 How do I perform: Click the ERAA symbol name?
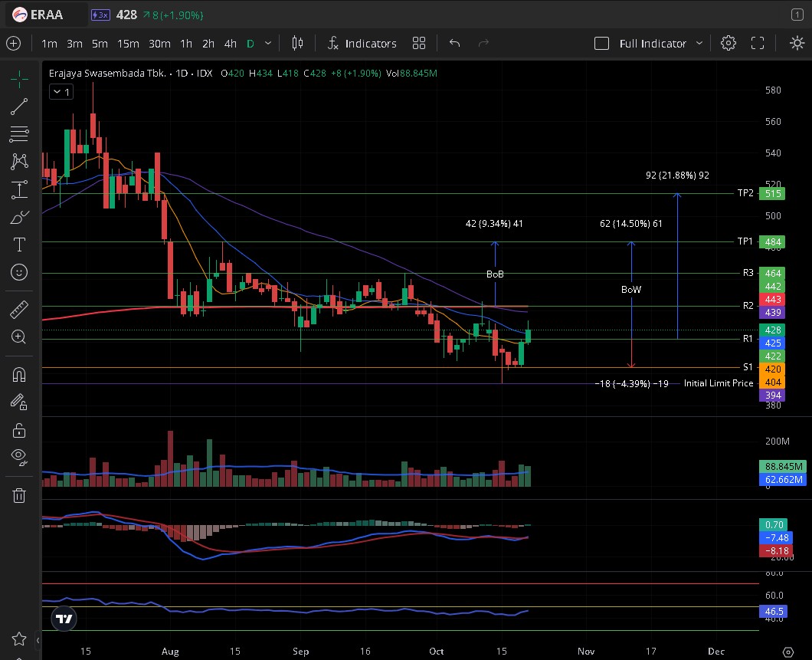[x=47, y=15]
